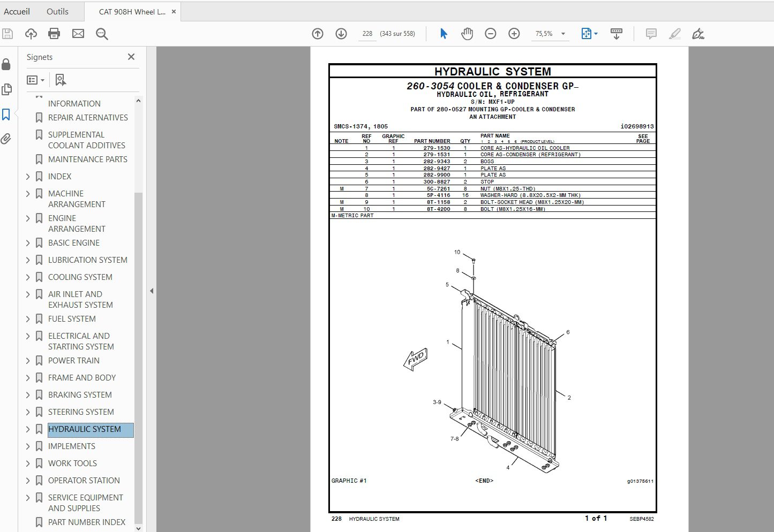Viewport: 774px width, 532px height.
Task: Switch to the Accueil tab
Action: 17,11
